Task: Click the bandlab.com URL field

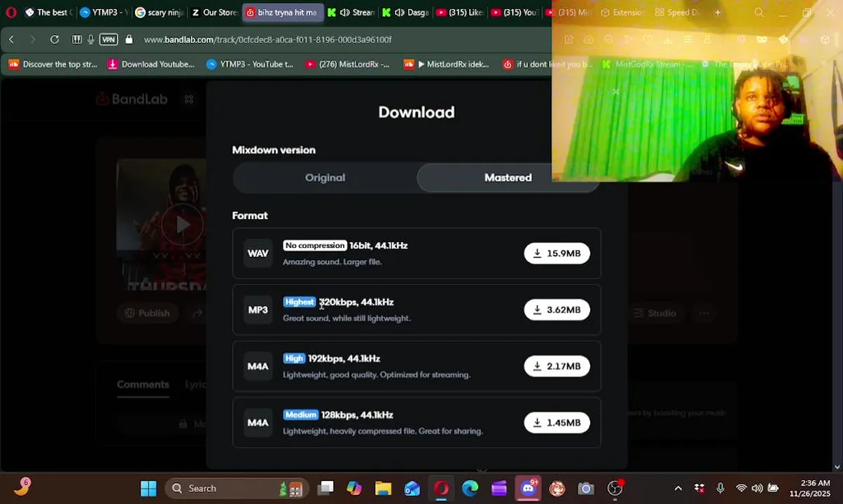Action: click(x=267, y=40)
